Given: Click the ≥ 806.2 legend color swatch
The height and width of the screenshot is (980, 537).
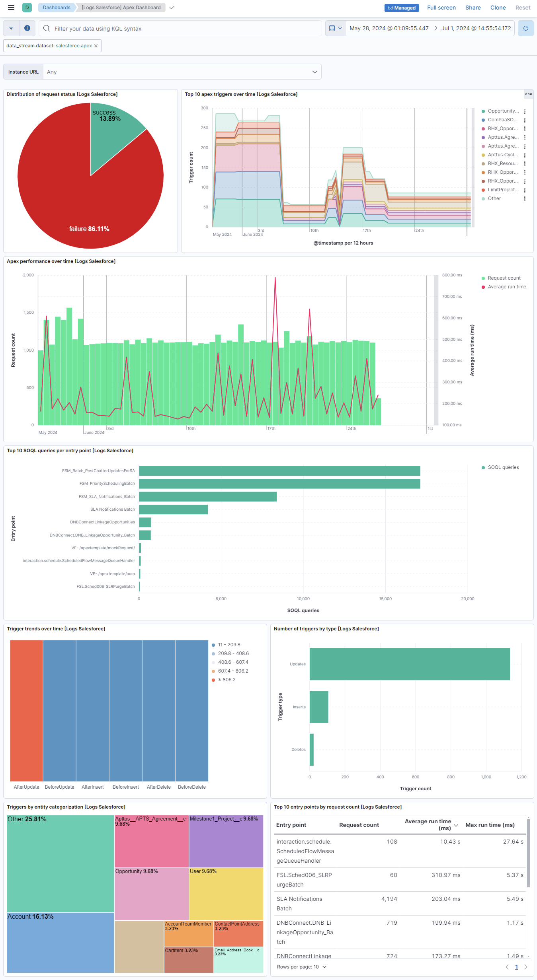Looking at the screenshot, I should (213, 680).
